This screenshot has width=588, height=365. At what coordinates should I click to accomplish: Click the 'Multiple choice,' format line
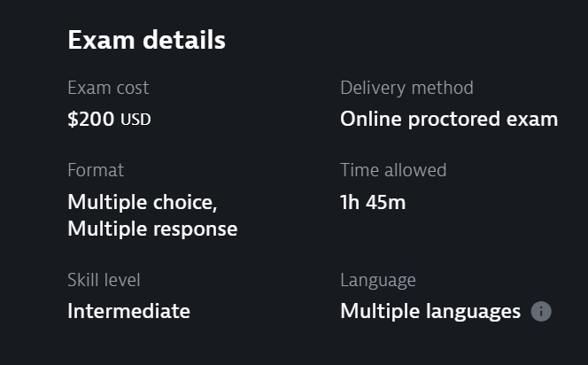[x=142, y=202]
